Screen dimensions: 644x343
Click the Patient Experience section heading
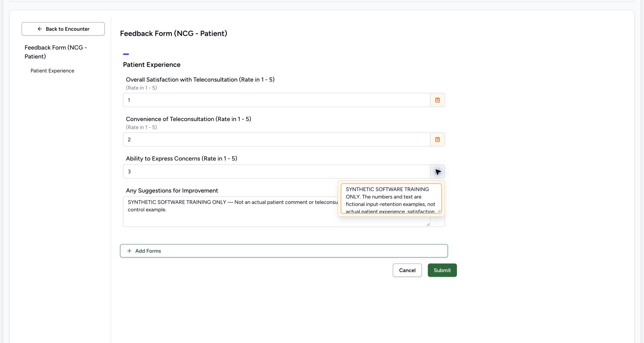click(152, 65)
